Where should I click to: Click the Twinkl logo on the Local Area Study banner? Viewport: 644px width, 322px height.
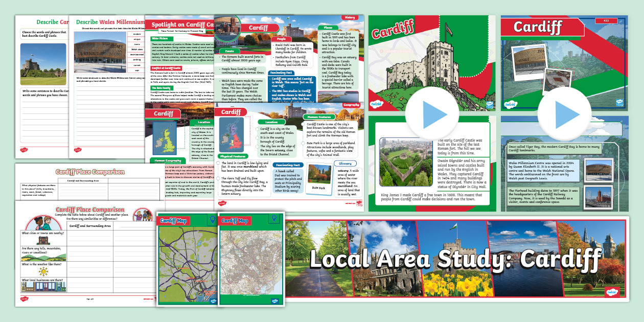pos(612,292)
